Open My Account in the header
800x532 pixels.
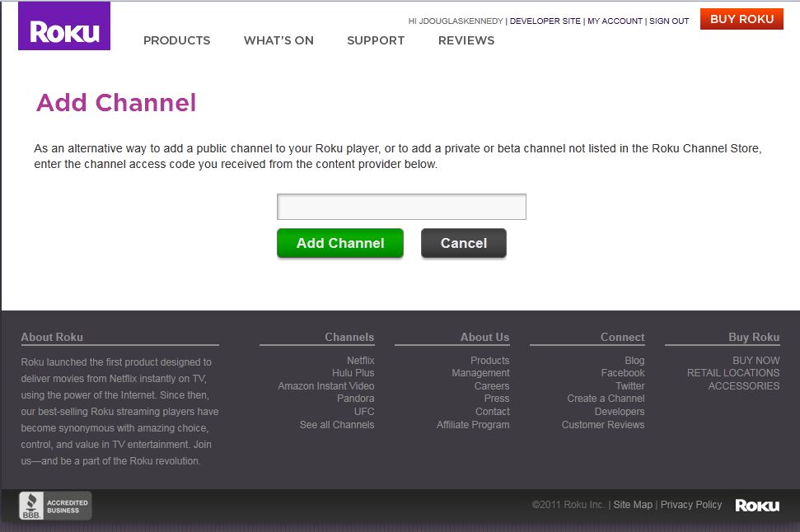click(615, 21)
